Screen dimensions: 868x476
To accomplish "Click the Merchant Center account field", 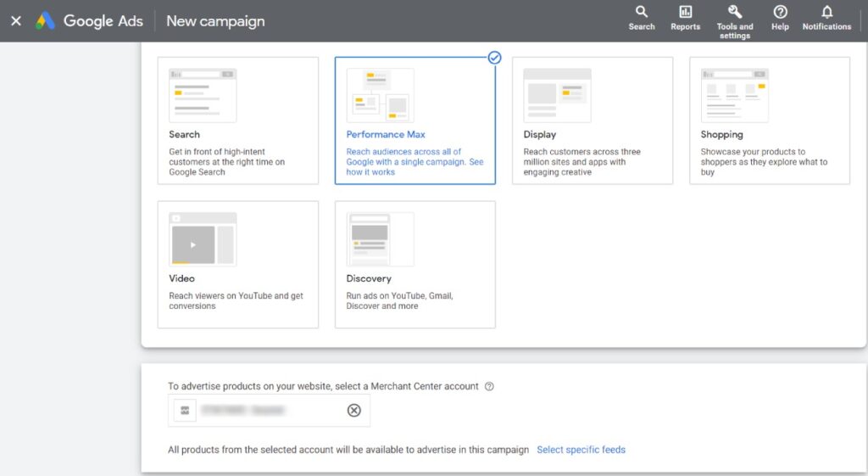I will coord(269,411).
